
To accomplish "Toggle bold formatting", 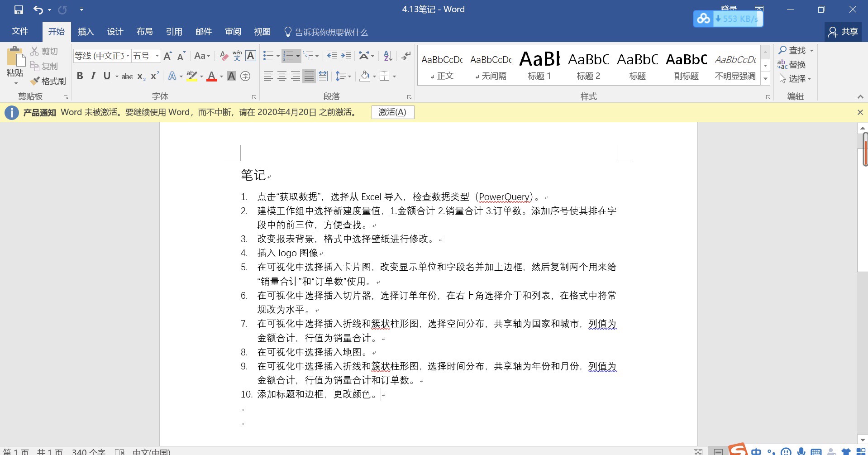I will tap(80, 77).
